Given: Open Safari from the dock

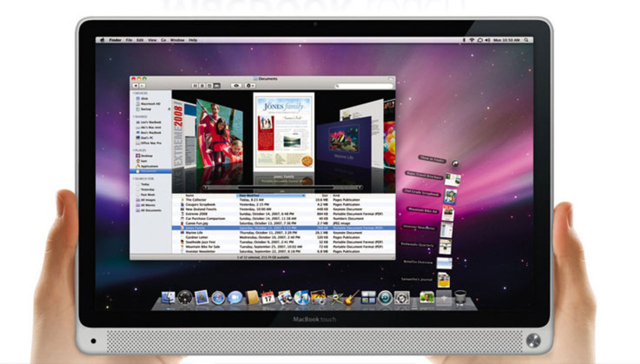Looking at the screenshot, I should tap(218, 298).
